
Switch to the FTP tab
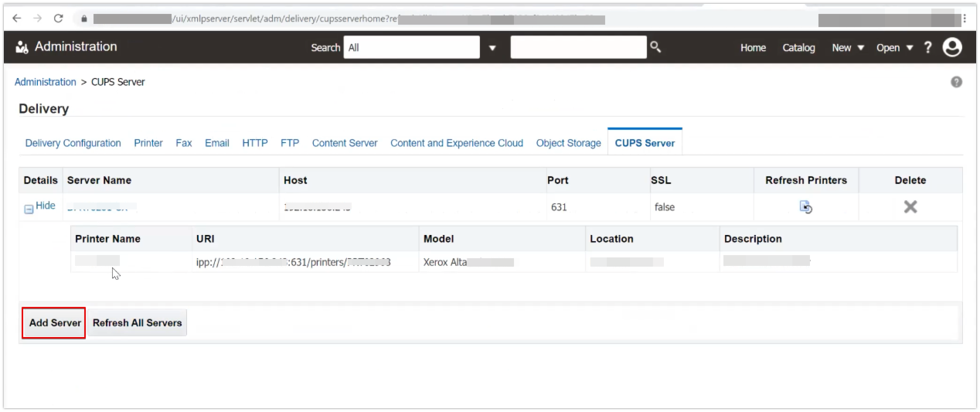[290, 143]
